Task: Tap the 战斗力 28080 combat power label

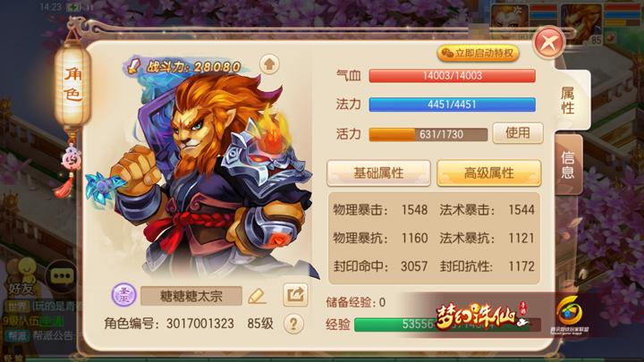Action: pos(183,67)
